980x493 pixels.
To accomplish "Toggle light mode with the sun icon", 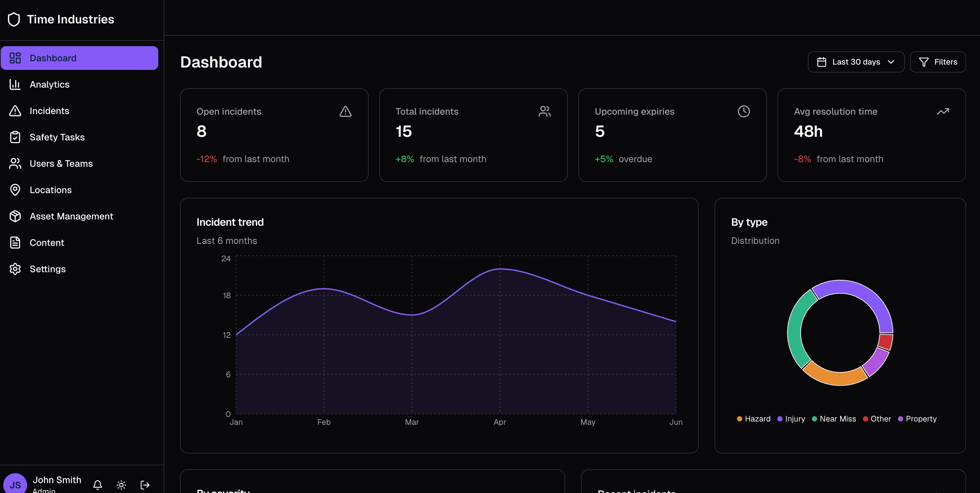I will click(121, 485).
